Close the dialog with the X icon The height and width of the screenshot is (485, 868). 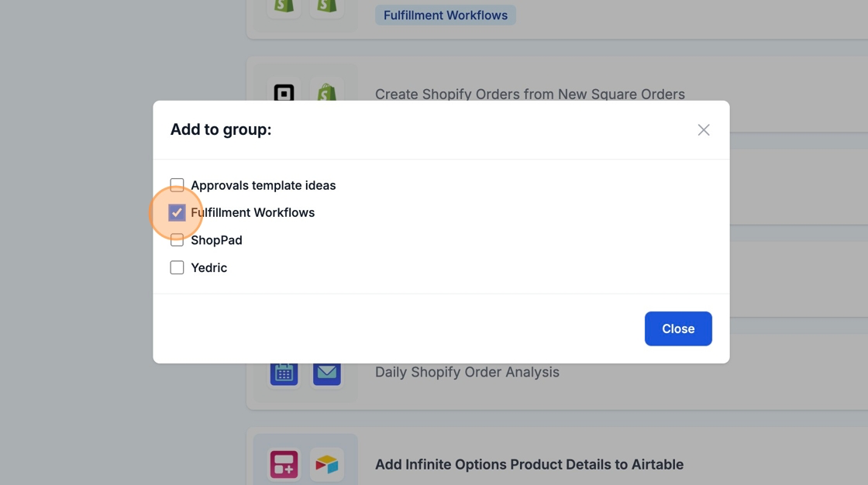703,130
